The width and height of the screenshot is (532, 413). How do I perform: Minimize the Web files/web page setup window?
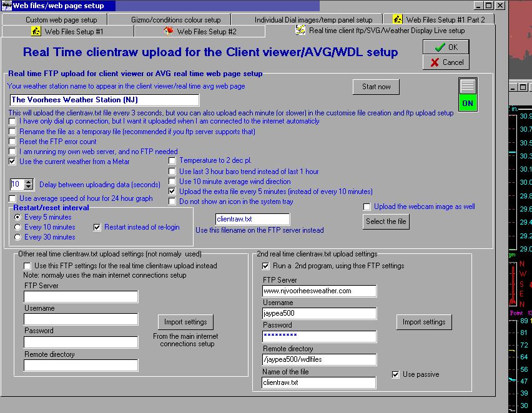478,6
